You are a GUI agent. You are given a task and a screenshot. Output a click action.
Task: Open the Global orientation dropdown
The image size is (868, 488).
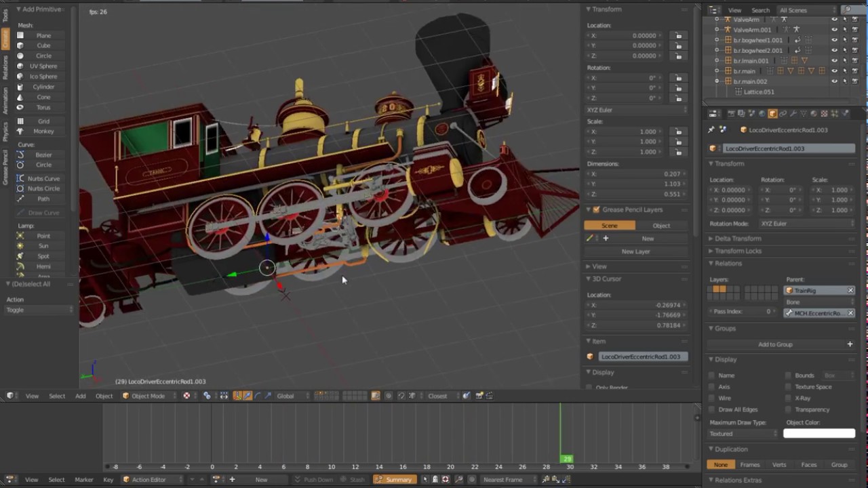[293, 396]
